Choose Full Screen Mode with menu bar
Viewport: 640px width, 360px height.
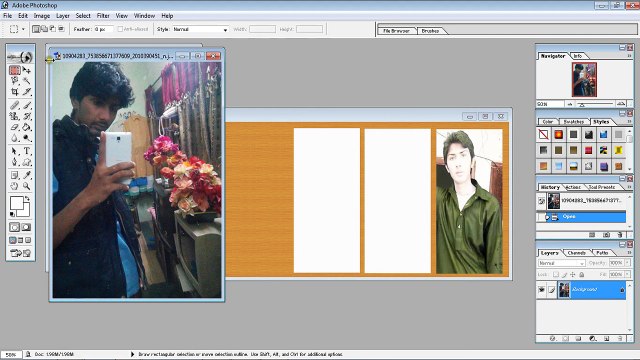point(20,240)
